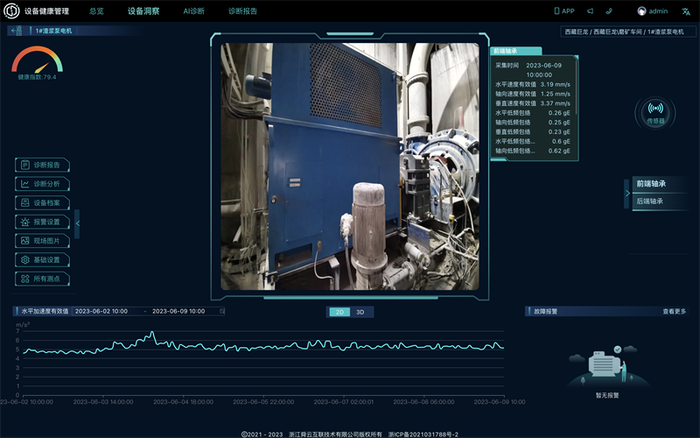Expand the bearing list side arrow
The height and width of the screenshot is (438, 700).
627,193
